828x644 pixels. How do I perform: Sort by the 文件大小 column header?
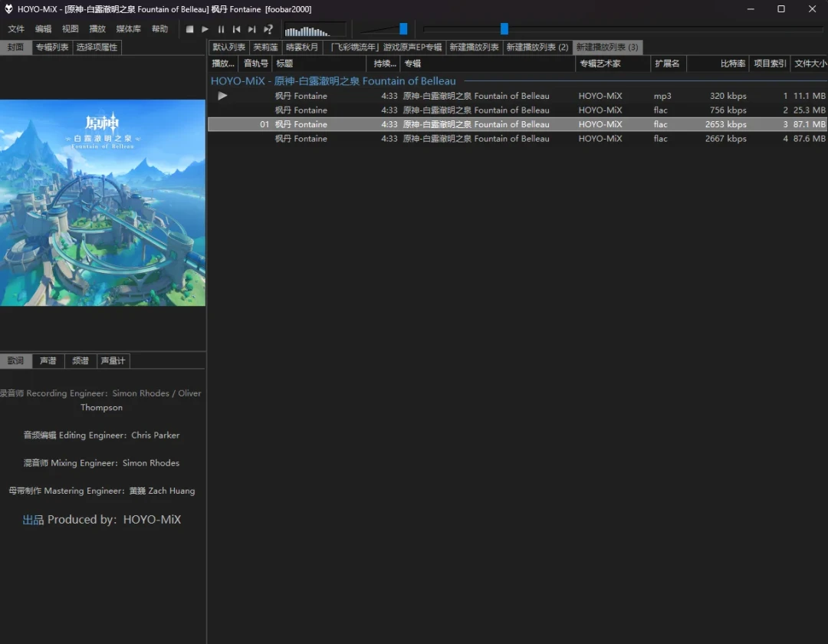tap(809, 64)
